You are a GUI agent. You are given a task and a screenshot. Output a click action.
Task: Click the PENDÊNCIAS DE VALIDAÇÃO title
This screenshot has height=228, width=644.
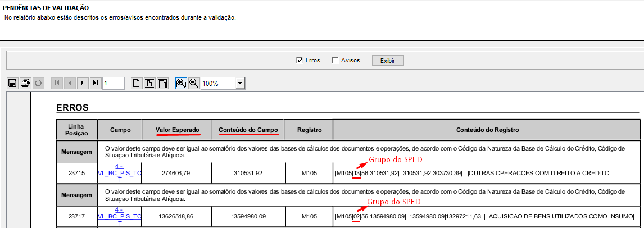[46, 8]
